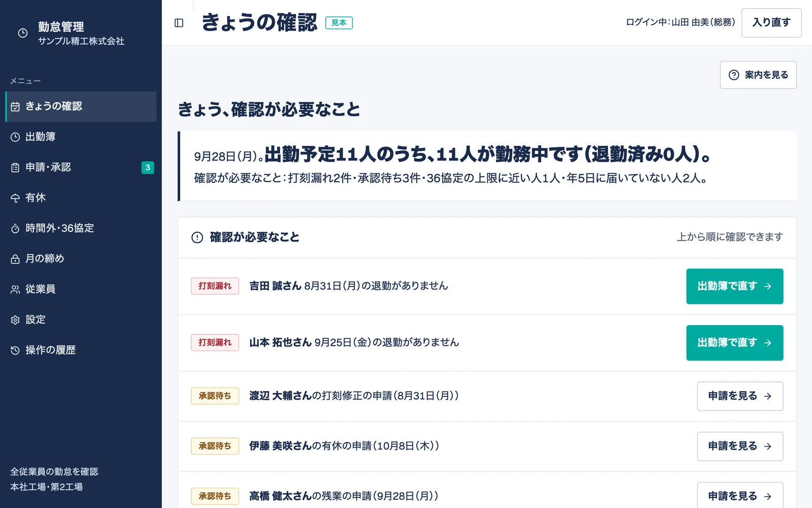
Task: Click the badge 3 on 申請・承認
Action: pos(148,168)
